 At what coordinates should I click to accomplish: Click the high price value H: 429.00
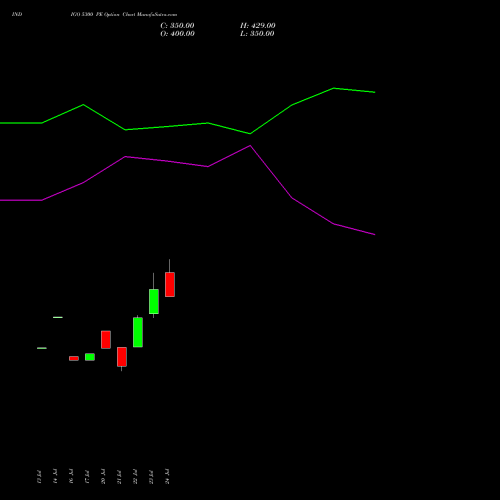[x=258, y=26]
